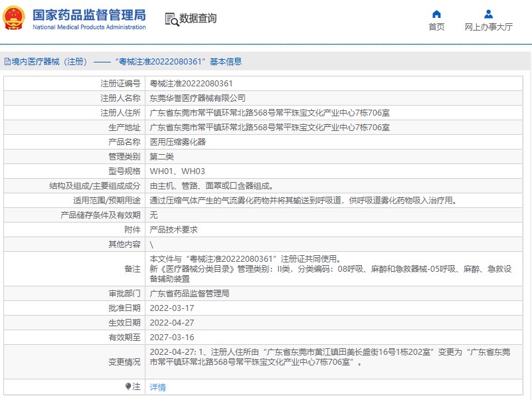This screenshot has height=400, width=532.
Task: Open 网上办事大厅 via the person icon
Action: point(488,14)
